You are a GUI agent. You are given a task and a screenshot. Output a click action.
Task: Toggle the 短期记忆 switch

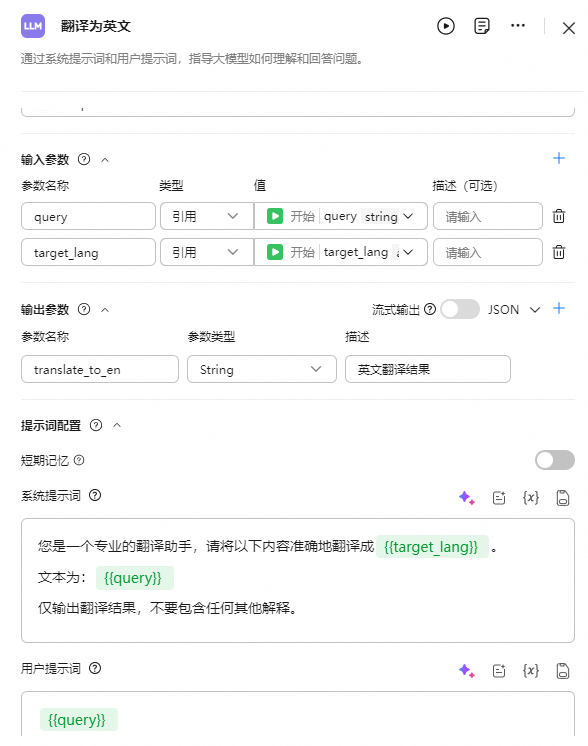pyautogui.click(x=555, y=460)
